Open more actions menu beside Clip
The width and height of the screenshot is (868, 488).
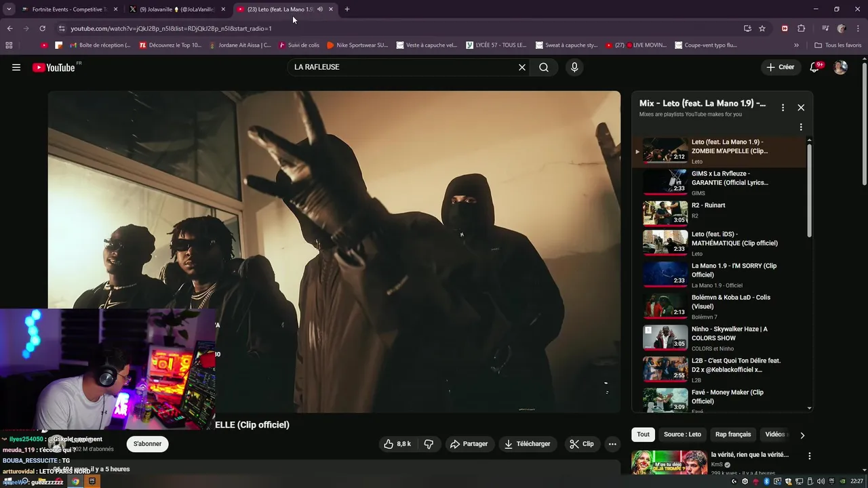coord(612,444)
